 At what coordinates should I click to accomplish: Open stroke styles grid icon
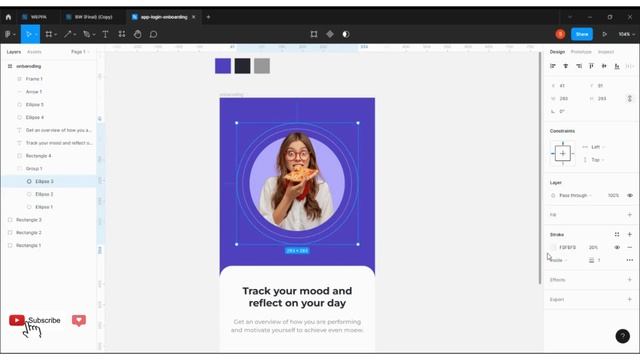[x=617, y=234]
